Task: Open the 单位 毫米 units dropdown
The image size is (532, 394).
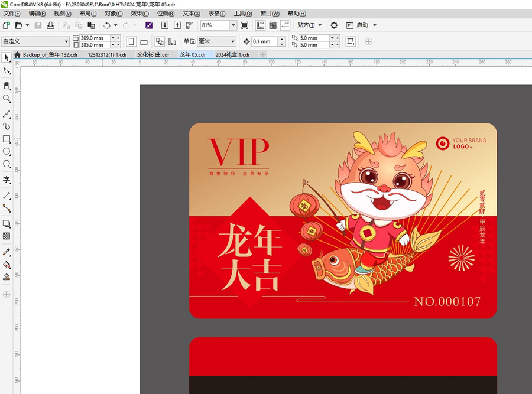Action: coord(233,41)
